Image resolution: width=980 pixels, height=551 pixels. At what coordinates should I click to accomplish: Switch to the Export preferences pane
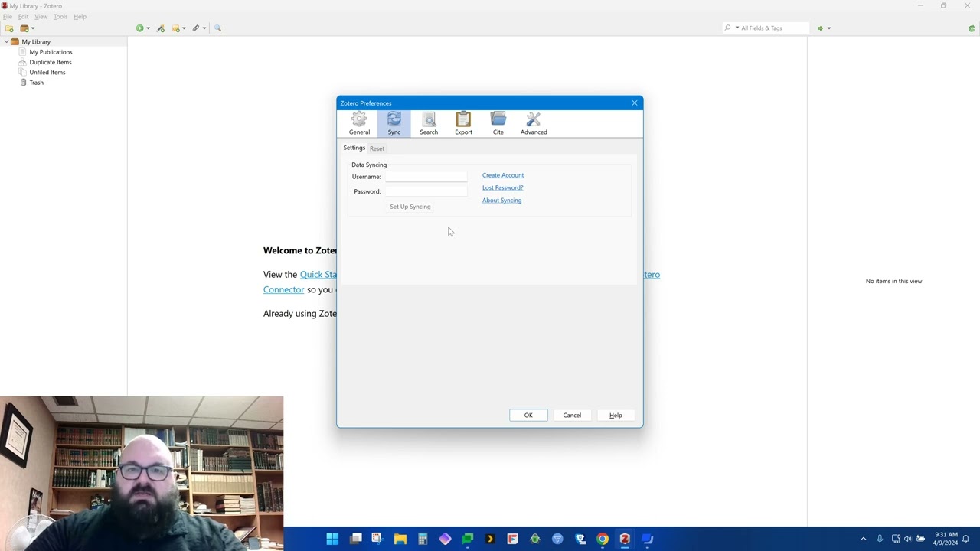click(x=463, y=123)
